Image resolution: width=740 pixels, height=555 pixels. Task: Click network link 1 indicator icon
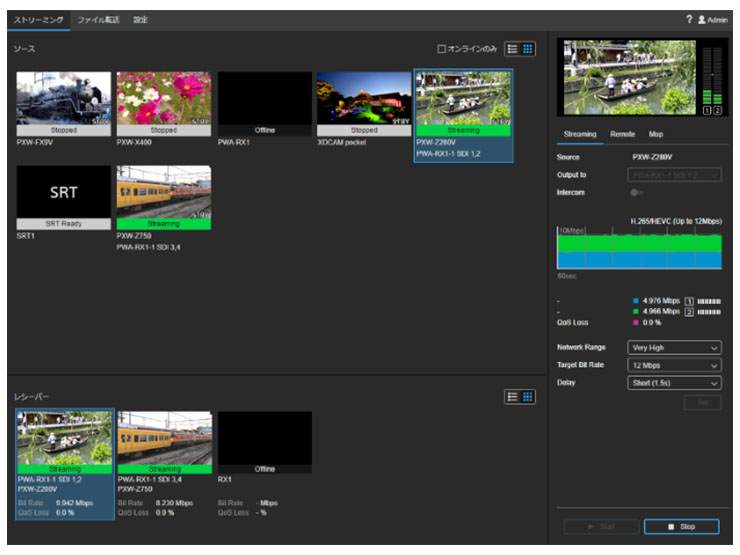point(689,300)
